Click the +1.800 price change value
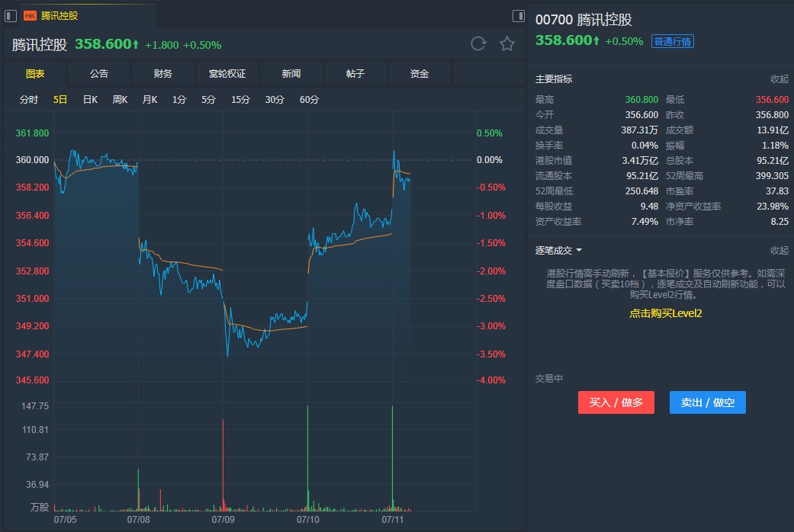The width and height of the screenshot is (794, 532). tap(162, 45)
